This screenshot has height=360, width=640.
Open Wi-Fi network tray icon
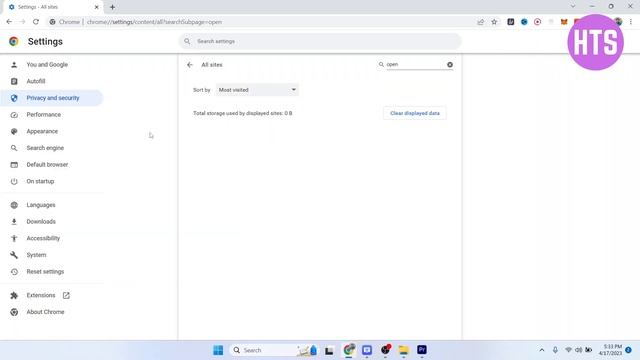point(568,350)
